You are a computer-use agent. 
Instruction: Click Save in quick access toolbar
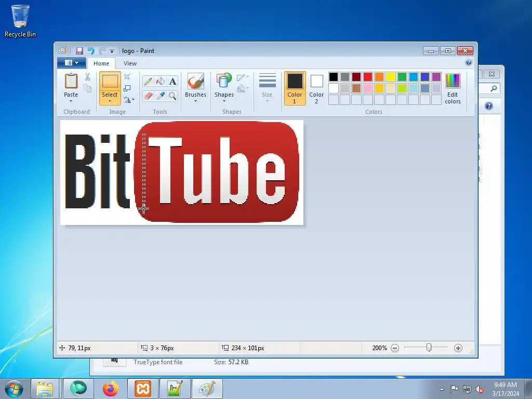tap(79, 51)
